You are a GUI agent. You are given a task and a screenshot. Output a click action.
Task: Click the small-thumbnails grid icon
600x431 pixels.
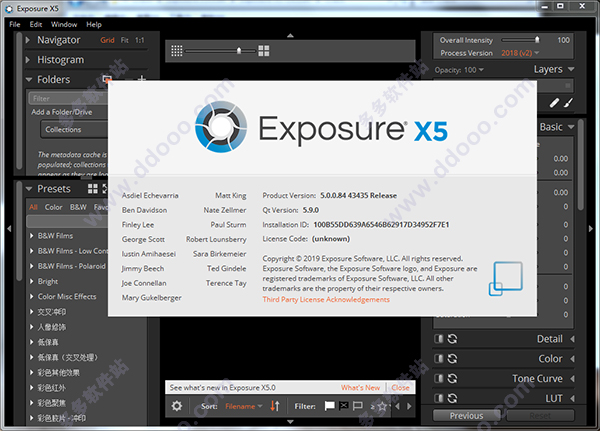coord(176,51)
